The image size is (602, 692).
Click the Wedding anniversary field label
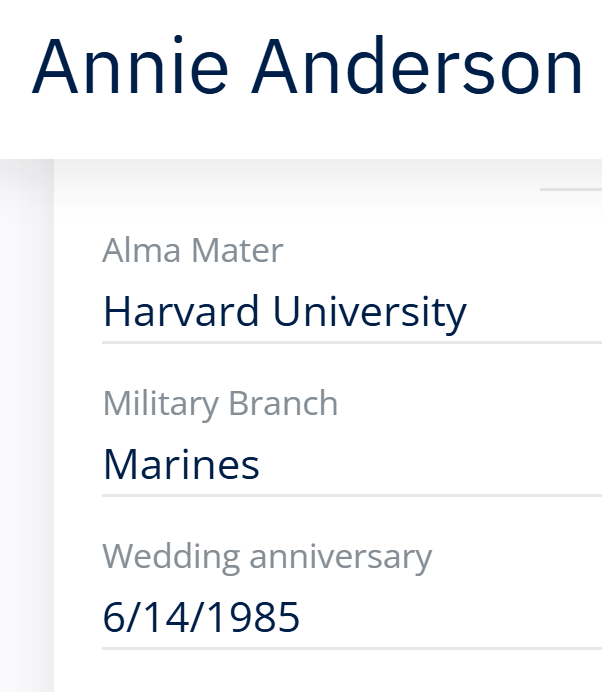266,556
